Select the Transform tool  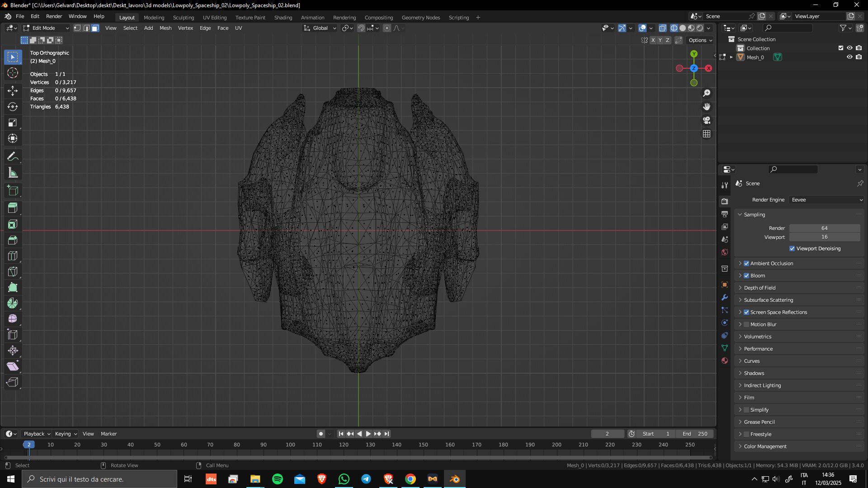[13, 138]
